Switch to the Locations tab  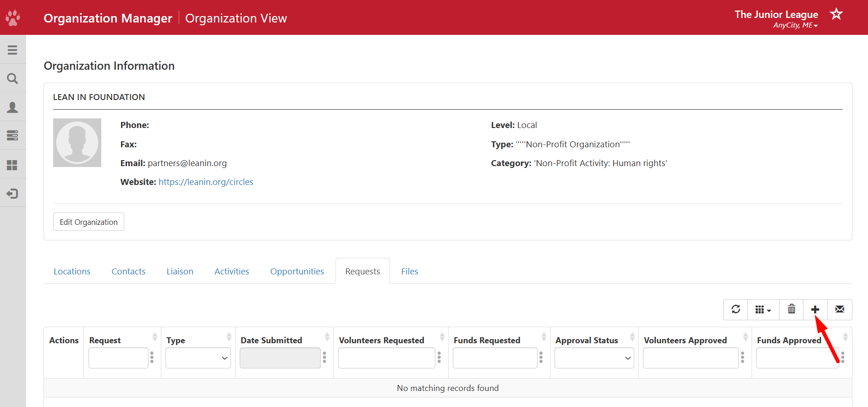tap(72, 271)
